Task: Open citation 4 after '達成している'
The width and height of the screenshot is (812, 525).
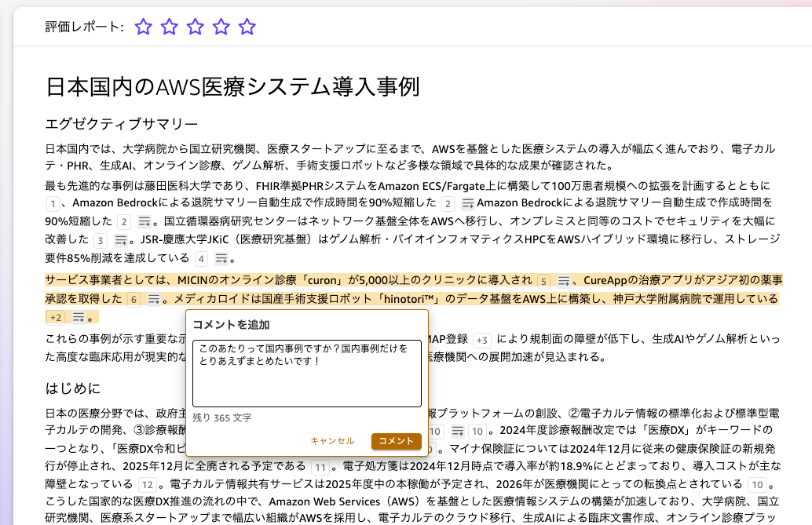Action: tap(201, 258)
